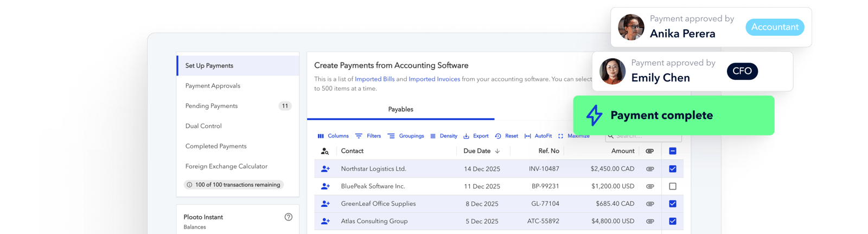Open attachment icon on BluePeak Software row
Viewport: 868px width, 234px height.
650,186
